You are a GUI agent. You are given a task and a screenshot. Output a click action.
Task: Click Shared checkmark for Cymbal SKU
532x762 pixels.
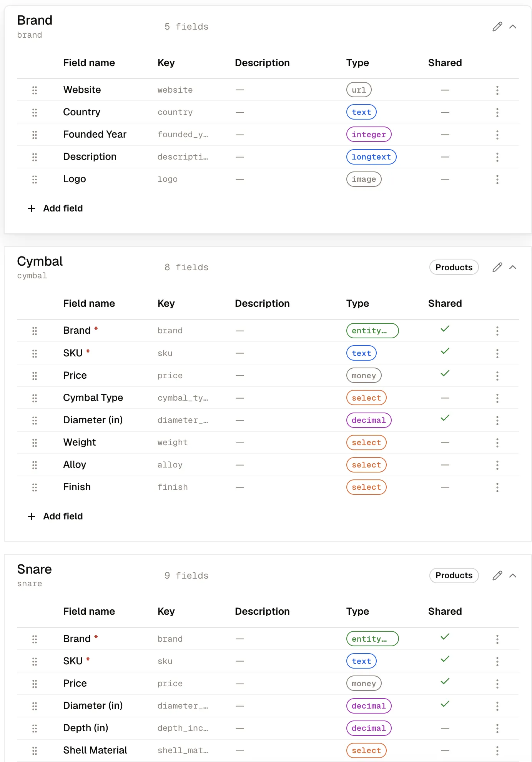445,351
